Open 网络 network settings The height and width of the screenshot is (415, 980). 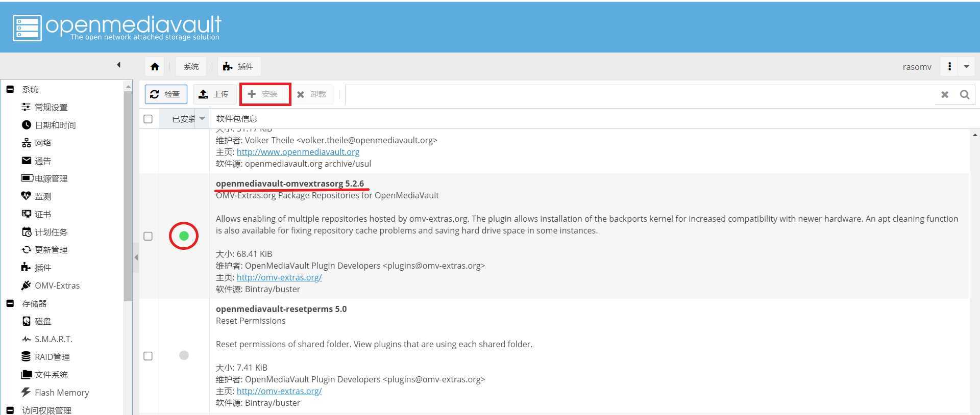(43, 143)
